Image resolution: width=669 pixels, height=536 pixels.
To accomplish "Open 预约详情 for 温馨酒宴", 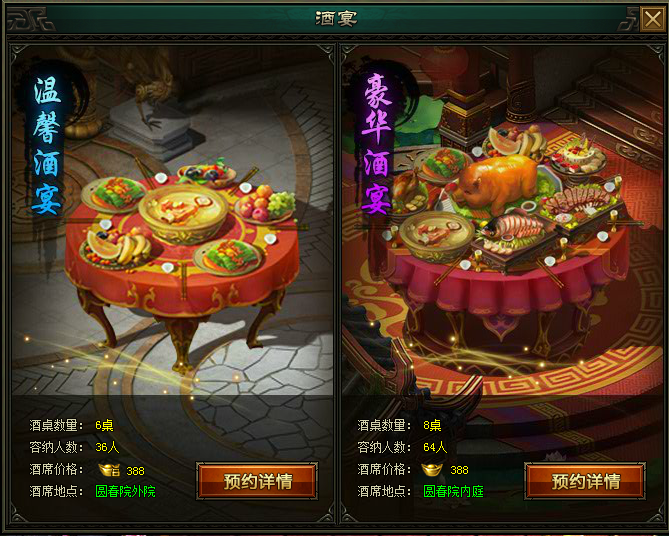I will point(257,481).
